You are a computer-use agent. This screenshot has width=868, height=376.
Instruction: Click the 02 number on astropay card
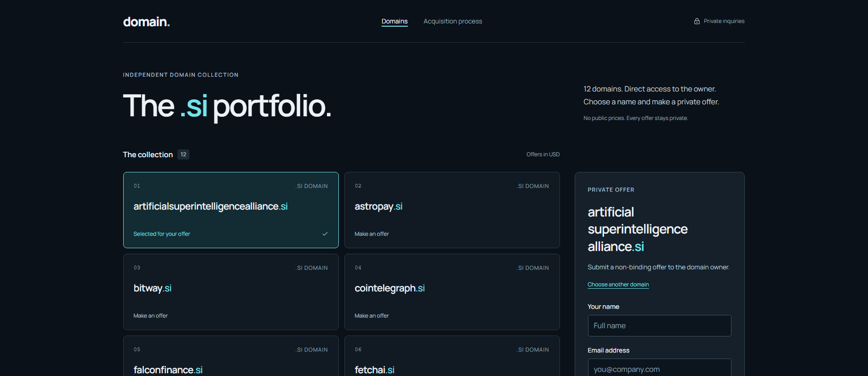[358, 186]
